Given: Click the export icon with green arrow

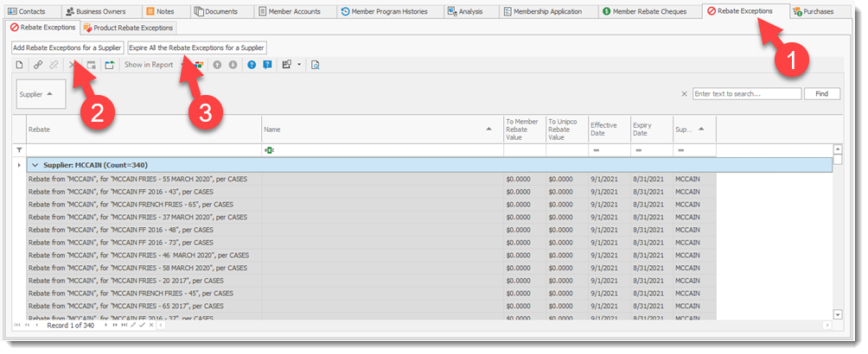Looking at the screenshot, I should click(x=110, y=65).
